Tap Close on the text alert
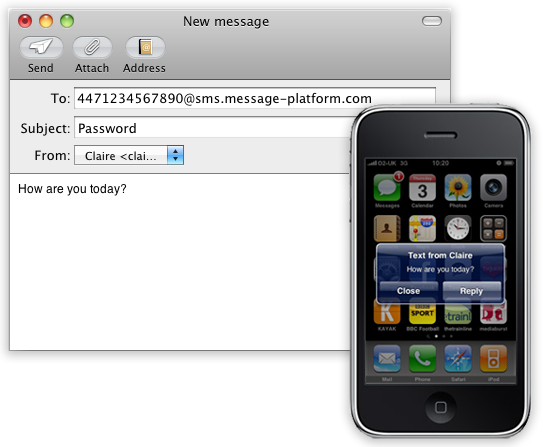 pyautogui.click(x=409, y=290)
